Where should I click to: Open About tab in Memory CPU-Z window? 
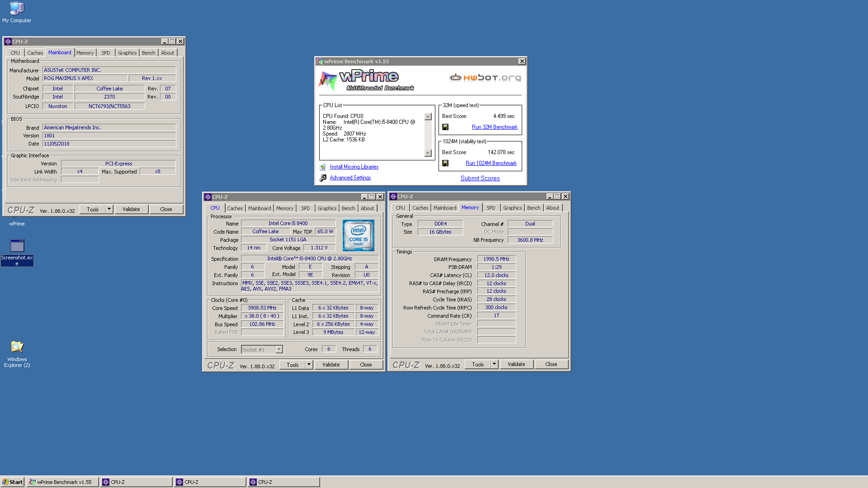[552, 208]
